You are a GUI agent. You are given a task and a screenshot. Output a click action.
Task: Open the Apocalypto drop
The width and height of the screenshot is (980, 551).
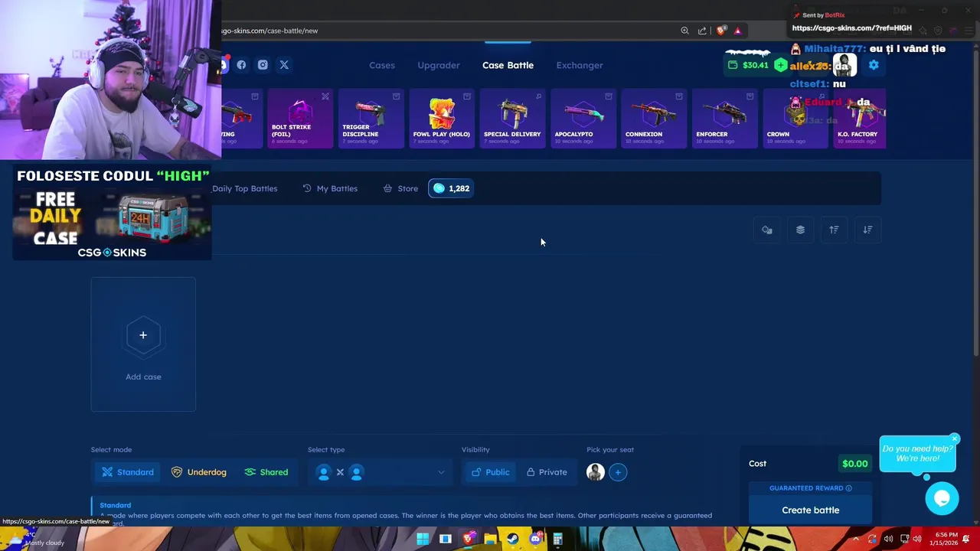coord(583,119)
